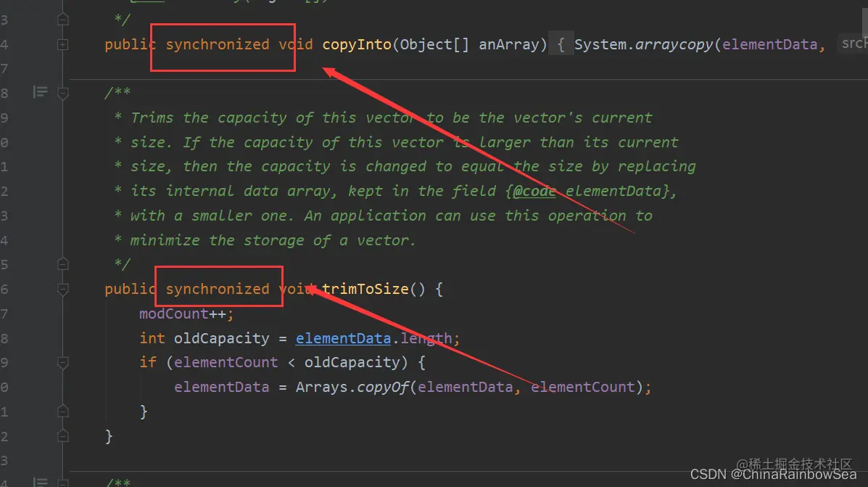
Task: Click the if keyword
Action: (x=148, y=362)
